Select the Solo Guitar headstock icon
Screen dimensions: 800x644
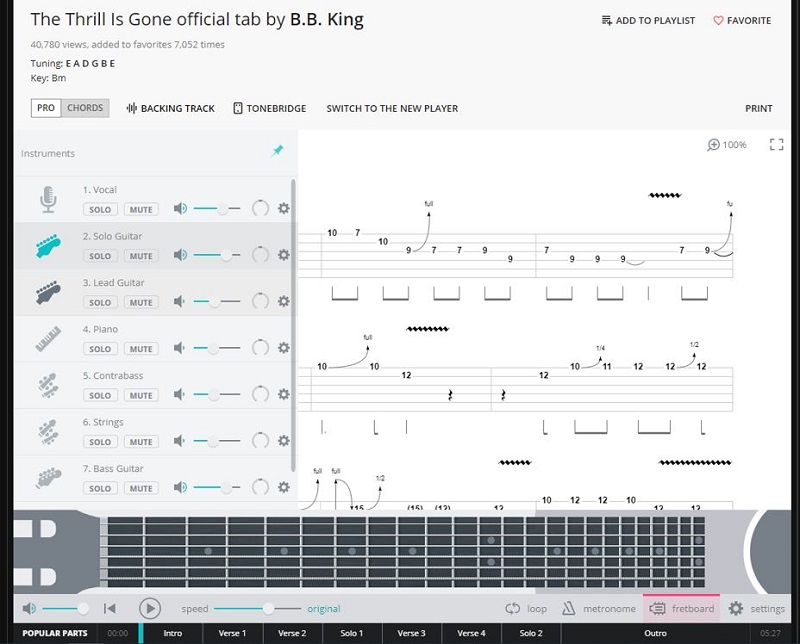[x=48, y=246]
